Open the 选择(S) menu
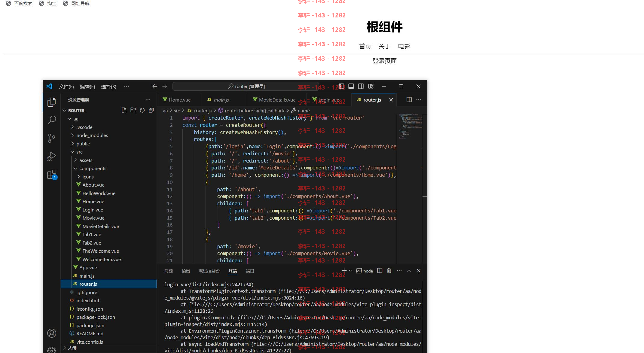The width and height of the screenshot is (644, 353). (x=108, y=87)
